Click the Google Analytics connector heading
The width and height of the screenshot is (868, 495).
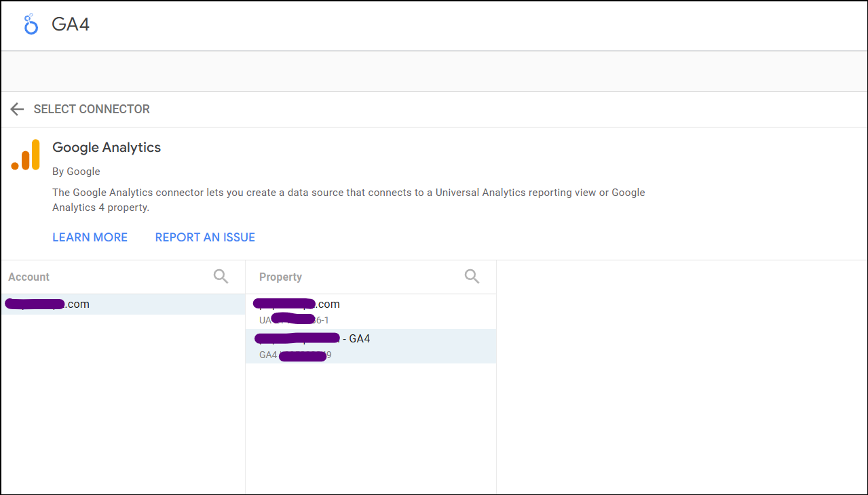(107, 147)
